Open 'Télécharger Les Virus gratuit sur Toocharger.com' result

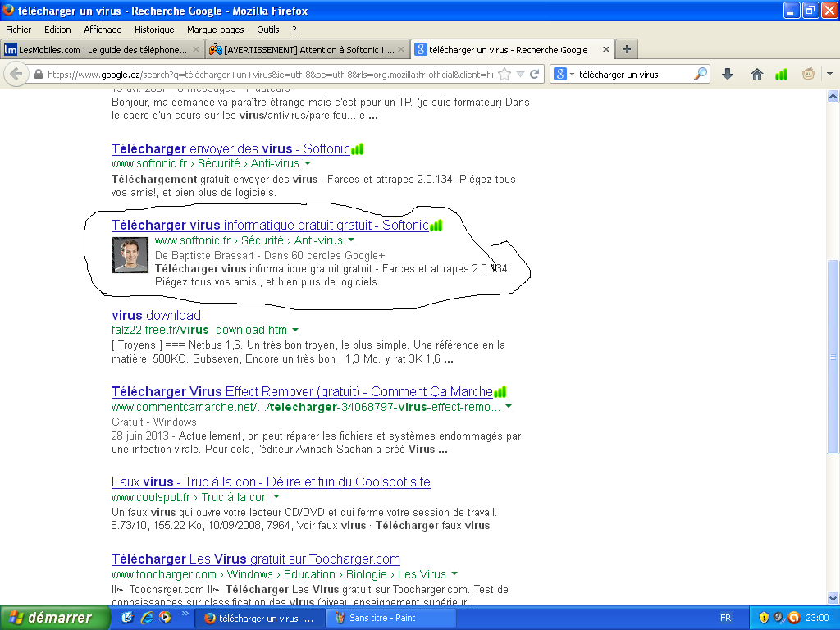[256, 559]
